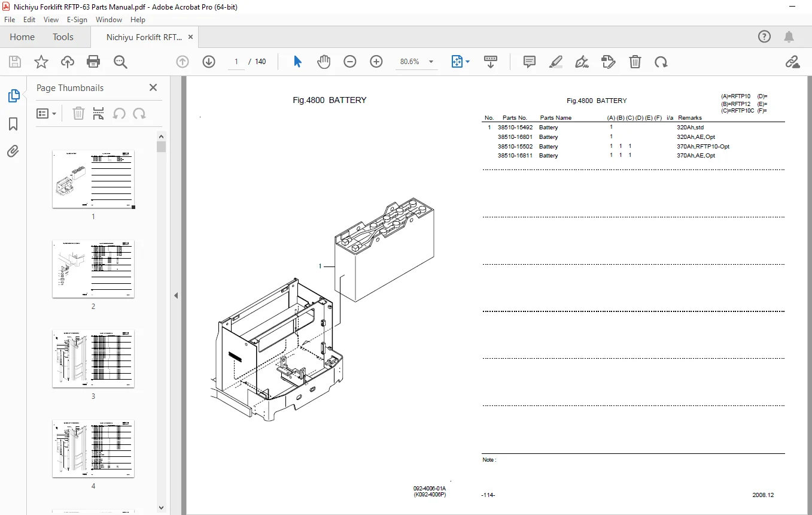Click part number 38510-16801
The height and width of the screenshot is (515, 812).
click(515, 137)
